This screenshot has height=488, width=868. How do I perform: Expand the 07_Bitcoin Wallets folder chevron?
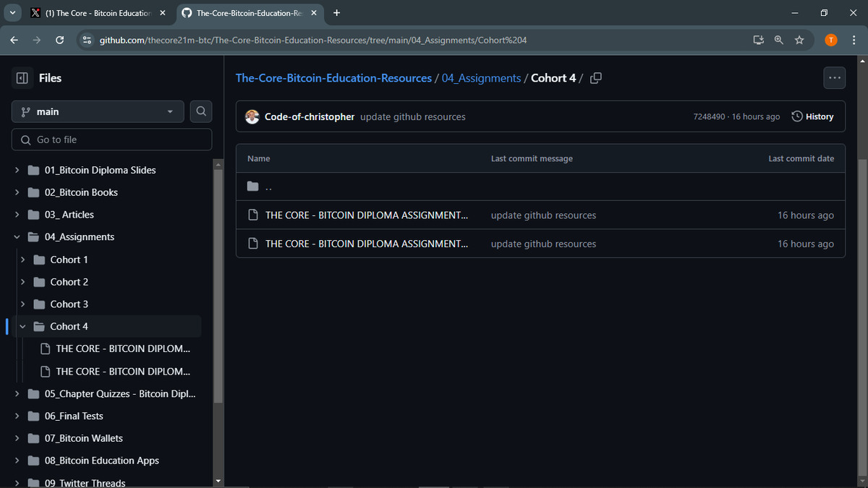coord(17,438)
